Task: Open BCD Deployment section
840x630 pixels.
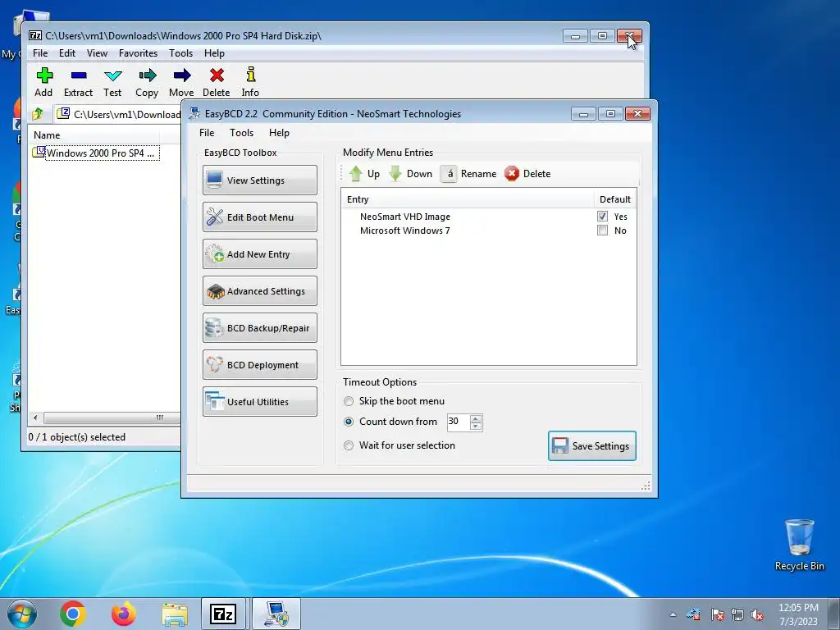Action: coord(260,365)
